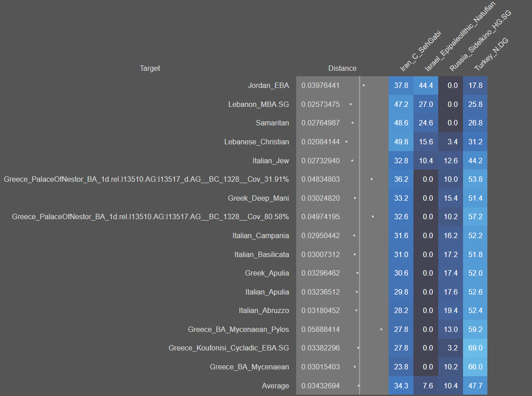
Task: Click the Italian_Abruzzo target label
Action: click(264, 310)
